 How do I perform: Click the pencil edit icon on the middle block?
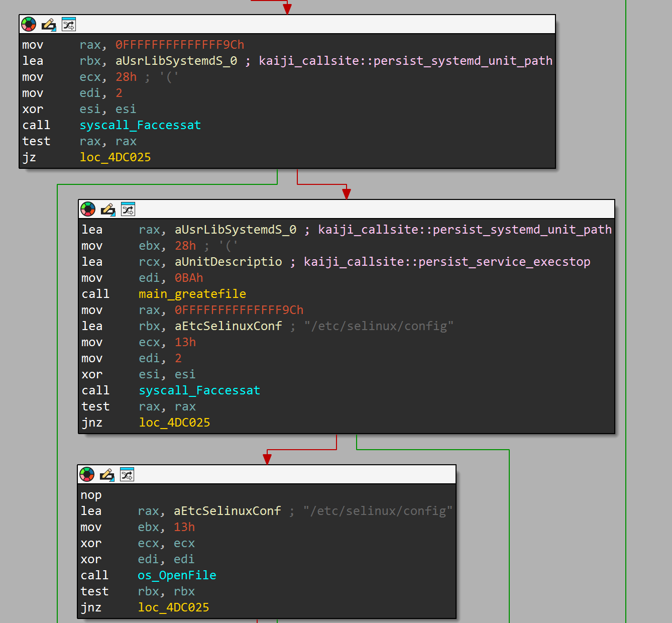(x=107, y=209)
